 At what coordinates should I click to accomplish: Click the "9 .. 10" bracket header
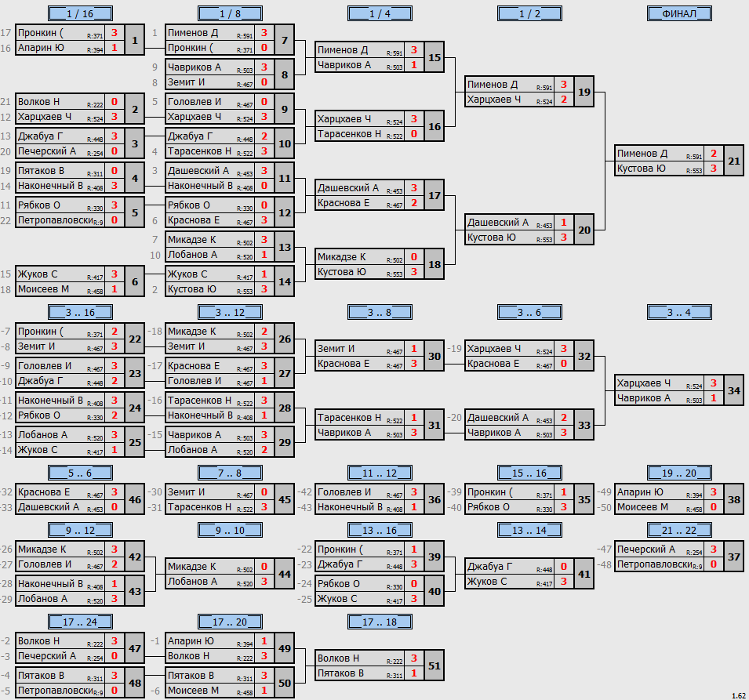pos(230,530)
